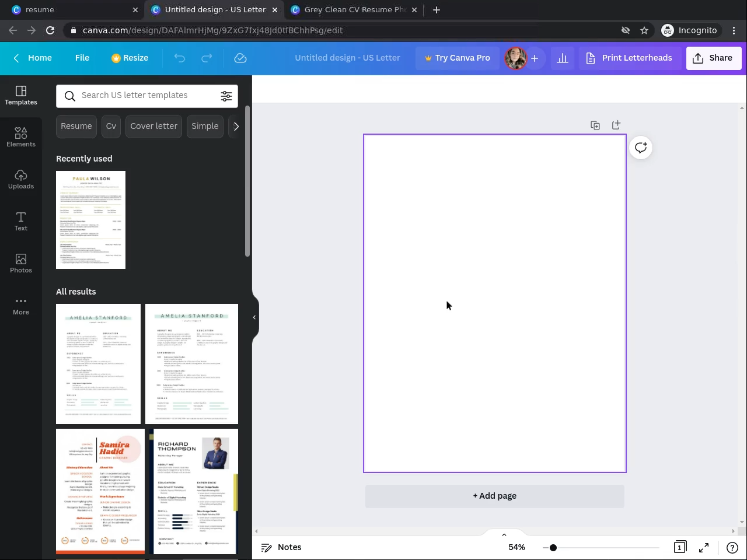The image size is (747, 560).
Task: Open the Elements panel
Action: pyautogui.click(x=21, y=138)
